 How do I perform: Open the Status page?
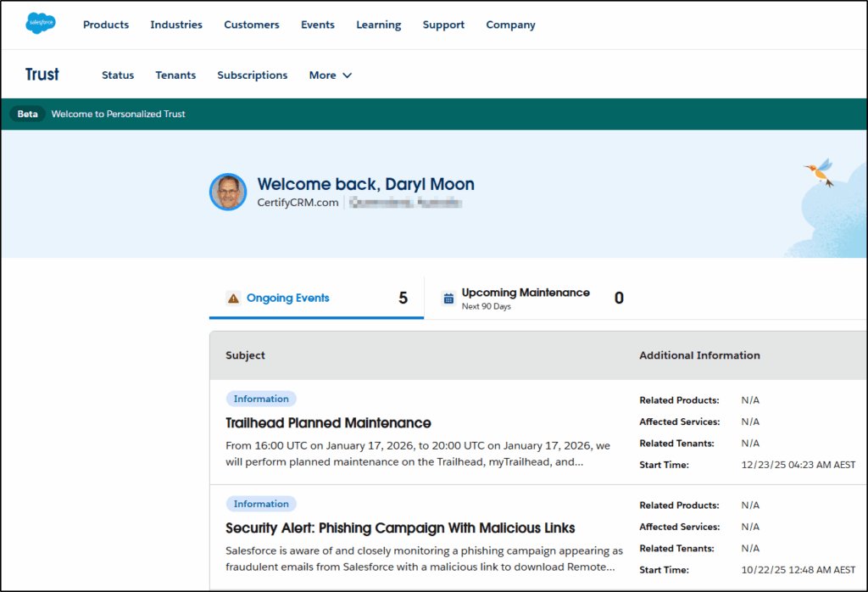[x=118, y=75]
